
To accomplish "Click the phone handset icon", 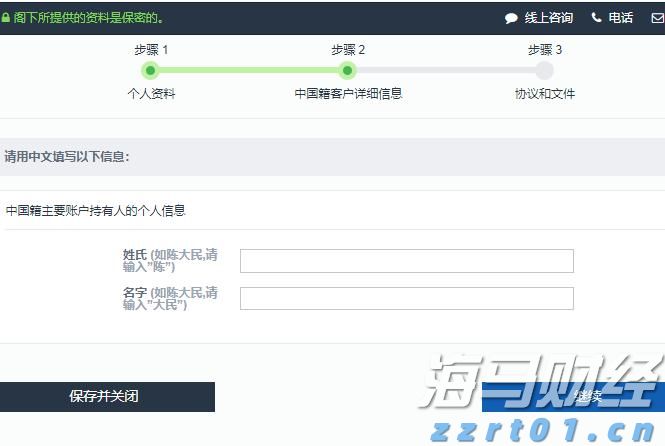I will pos(597,18).
